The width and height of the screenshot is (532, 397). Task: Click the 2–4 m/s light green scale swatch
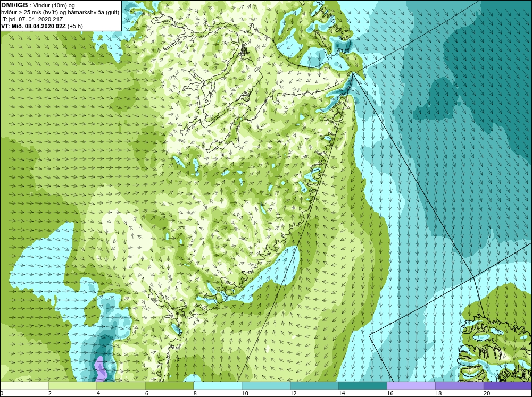click(x=72, y=385)
